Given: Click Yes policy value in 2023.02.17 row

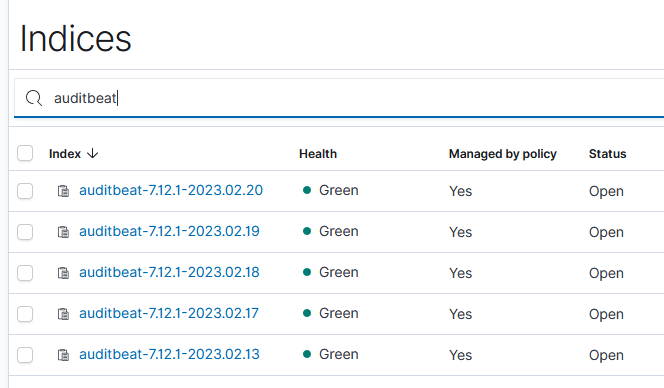Looking at the screenshot, I should click(461, 314).
